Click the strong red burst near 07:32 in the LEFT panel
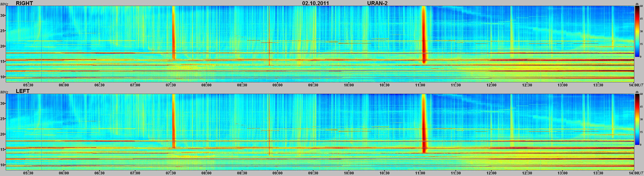Screen dimensions: 644x176 pyautogui.click(x=174, y=121)
